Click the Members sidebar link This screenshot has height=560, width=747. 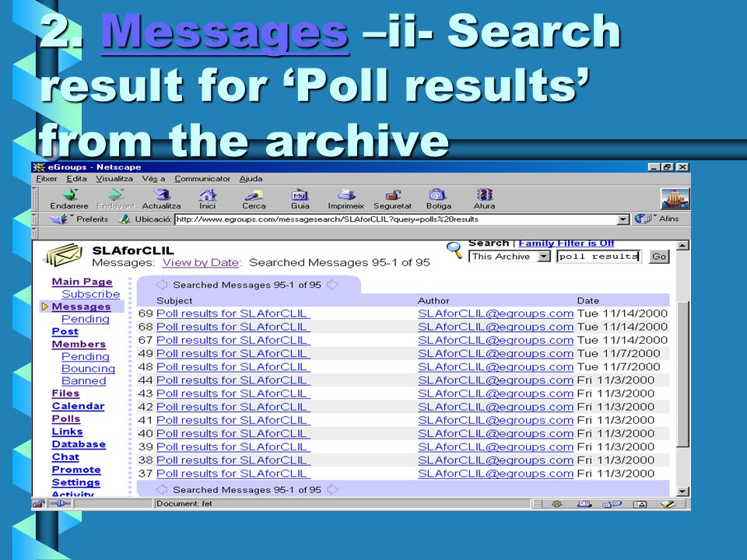pyautogui.click(x=79, y=344)
